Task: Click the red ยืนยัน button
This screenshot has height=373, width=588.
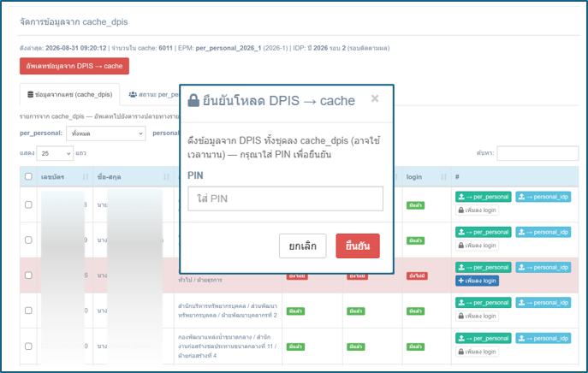Action: click(358, 246)
